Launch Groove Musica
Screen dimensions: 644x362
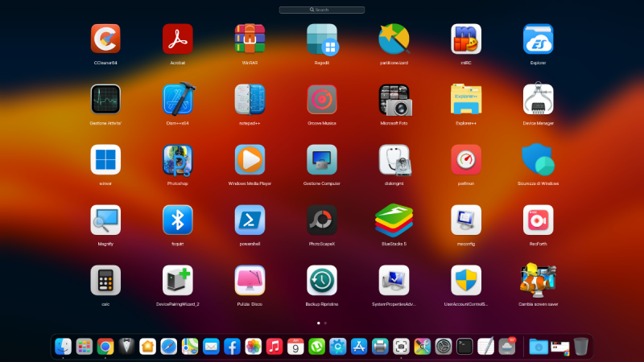322,99
